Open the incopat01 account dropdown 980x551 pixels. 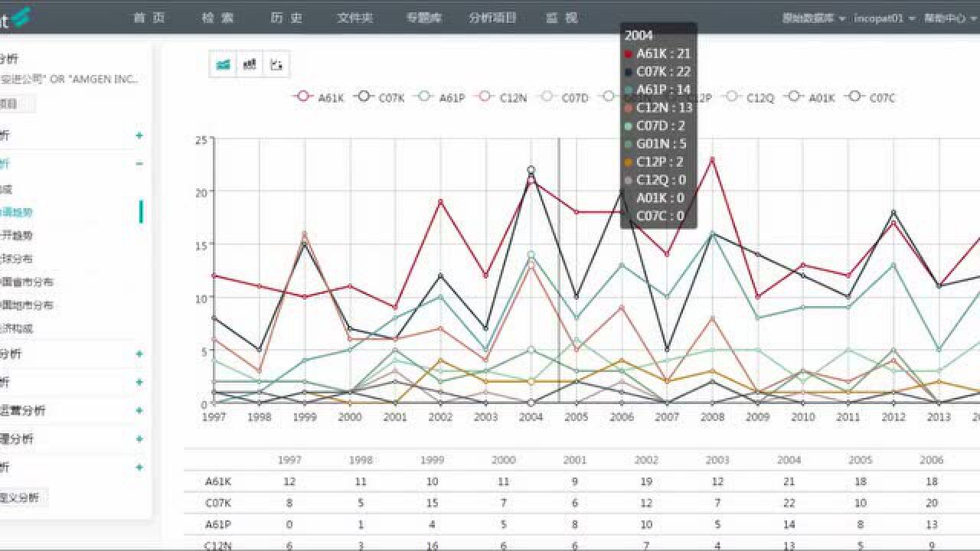[884, 18]
